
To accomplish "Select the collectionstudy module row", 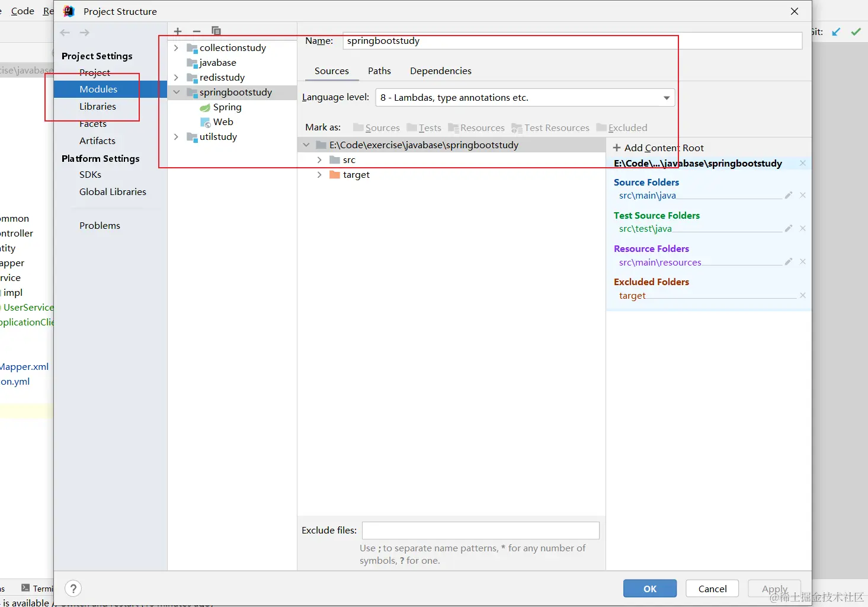I will 232,48.
